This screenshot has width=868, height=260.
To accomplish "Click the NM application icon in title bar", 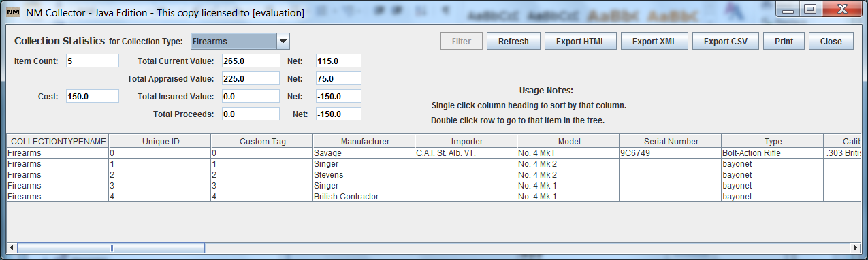I will click(x=13, y=12).
